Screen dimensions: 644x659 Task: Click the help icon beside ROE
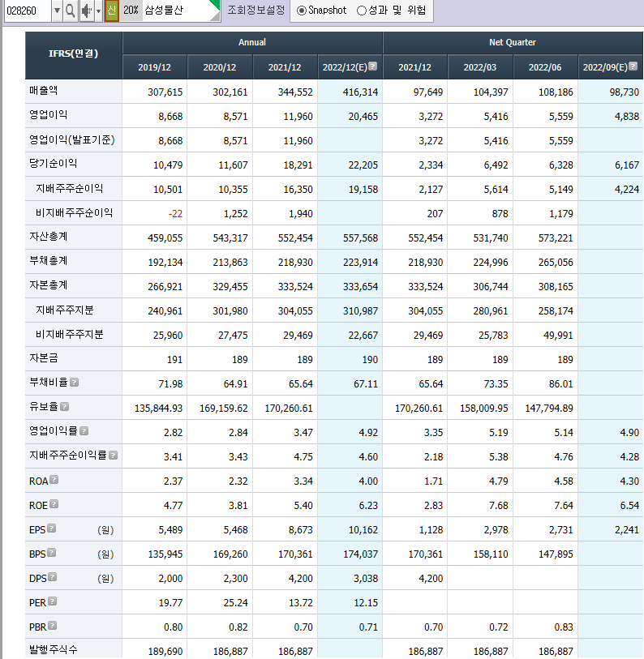coord(54,504)
